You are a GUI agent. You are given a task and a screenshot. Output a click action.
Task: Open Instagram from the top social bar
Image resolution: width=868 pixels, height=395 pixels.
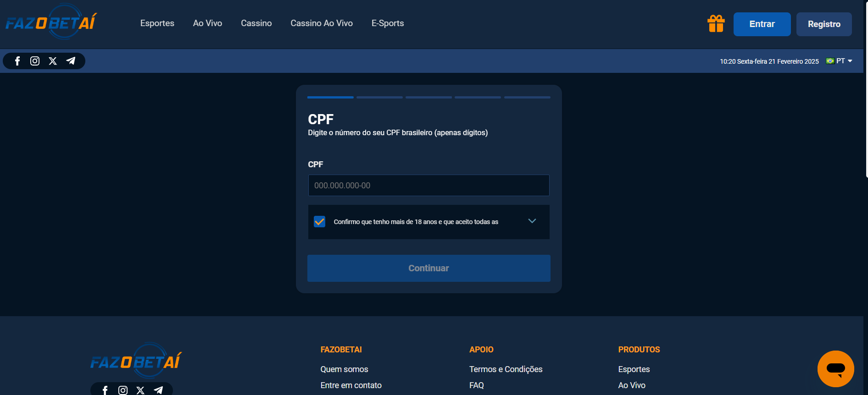pos(35,61)
